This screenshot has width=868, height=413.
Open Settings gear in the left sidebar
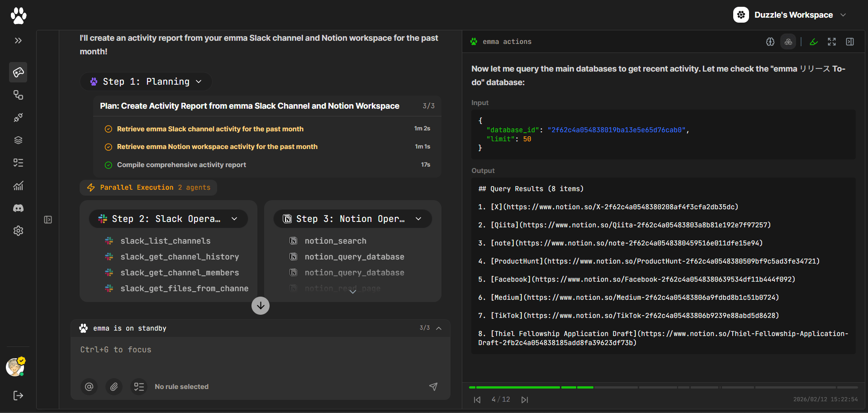[x=18, y=231]
